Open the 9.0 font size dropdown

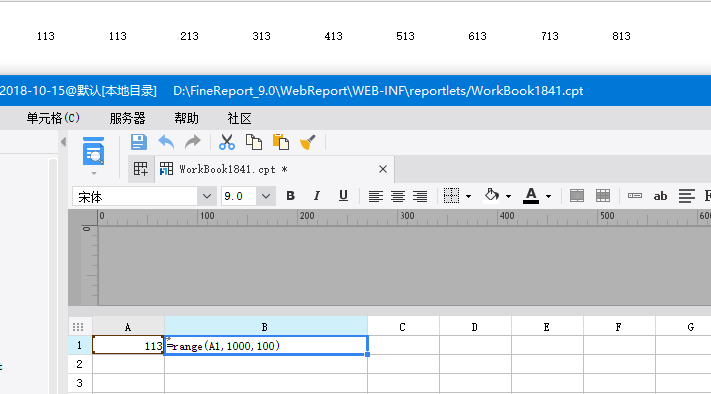[266, 196]
